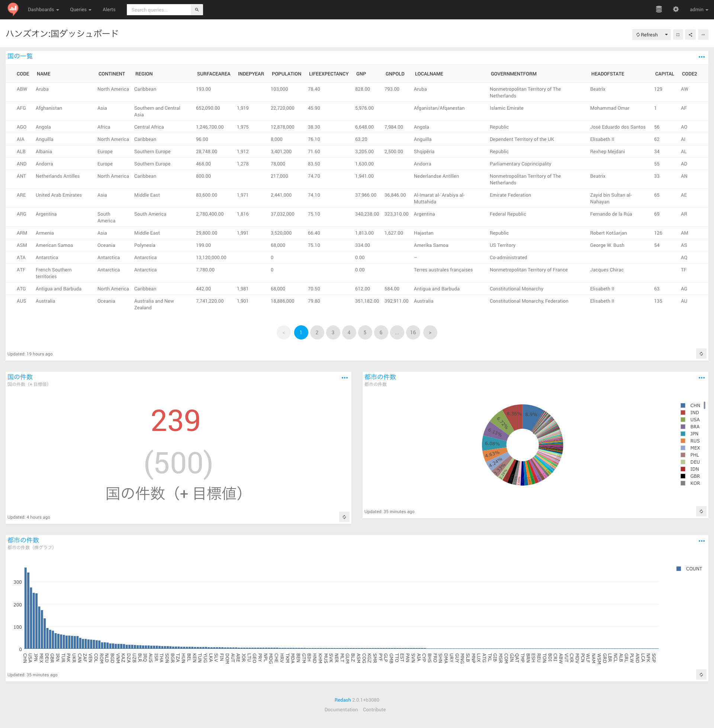This screenshot has height=728, width=714.
Task: Open the settings gear icon
Action: (675, 9)
